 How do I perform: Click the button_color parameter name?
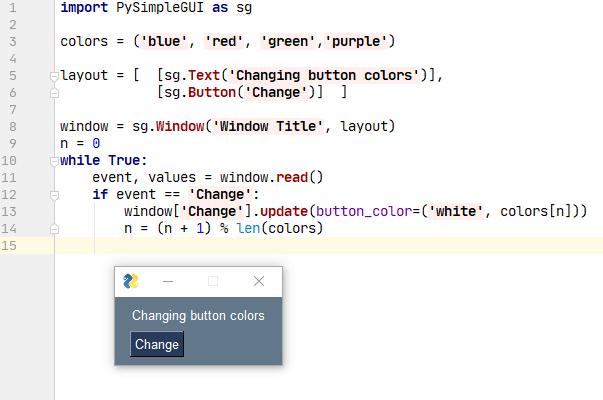point(364,212)
